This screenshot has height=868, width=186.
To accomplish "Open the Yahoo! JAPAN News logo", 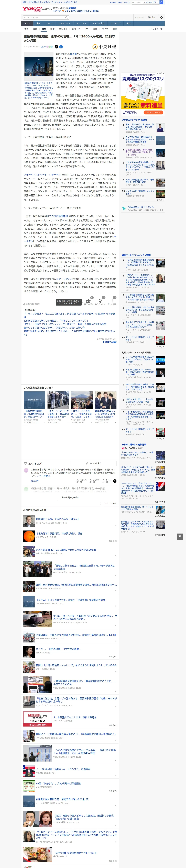I will 37,9.
